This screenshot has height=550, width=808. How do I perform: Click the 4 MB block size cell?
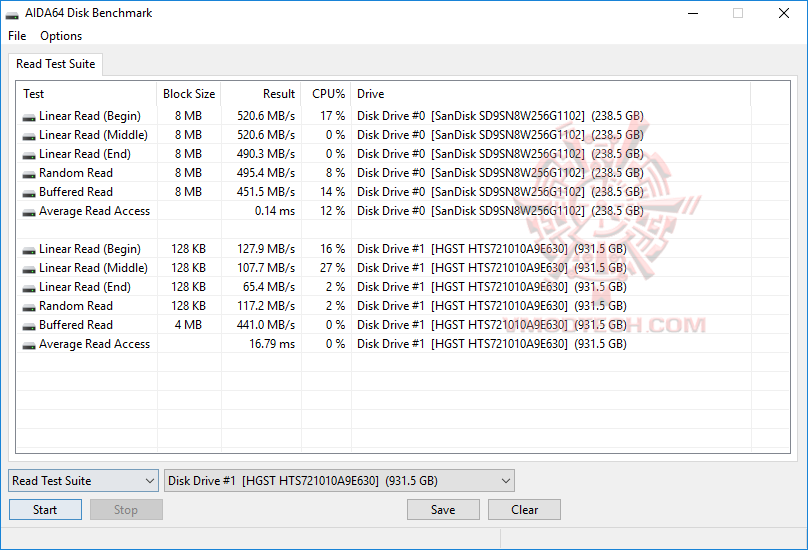click(188, 325)
